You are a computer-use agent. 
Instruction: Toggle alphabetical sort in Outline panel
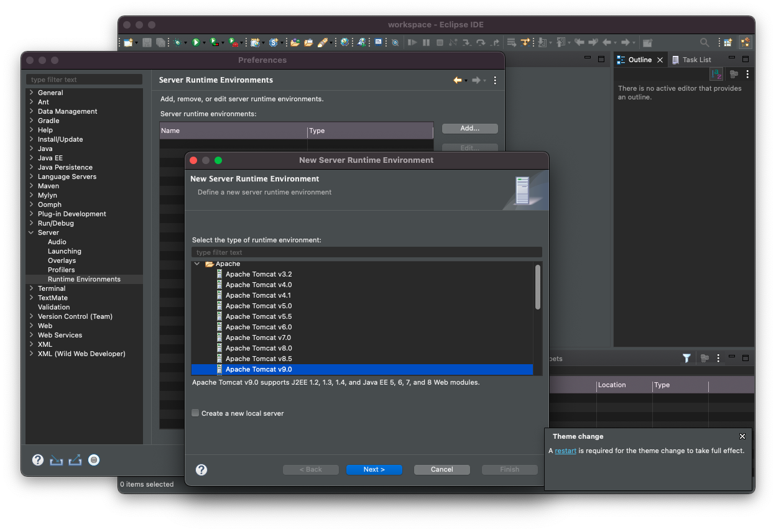coord(716,74)
